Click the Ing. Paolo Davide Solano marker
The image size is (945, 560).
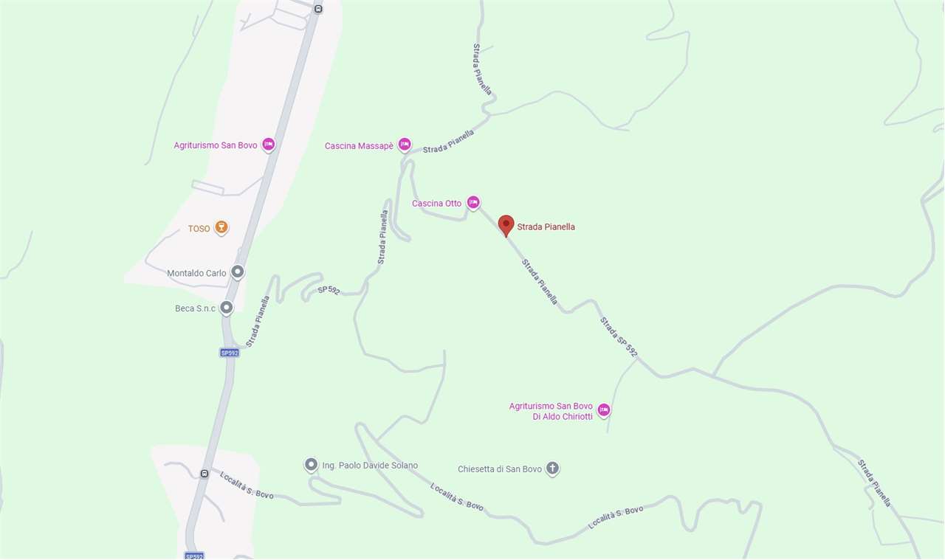311,465
